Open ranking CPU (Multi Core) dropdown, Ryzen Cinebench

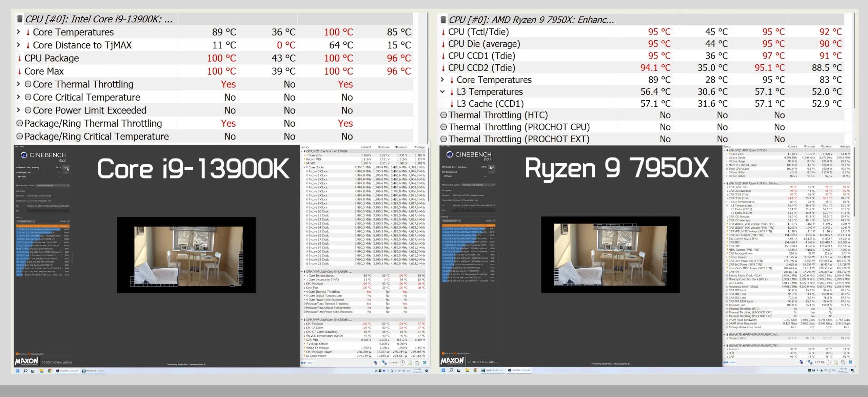coord(451,221)
